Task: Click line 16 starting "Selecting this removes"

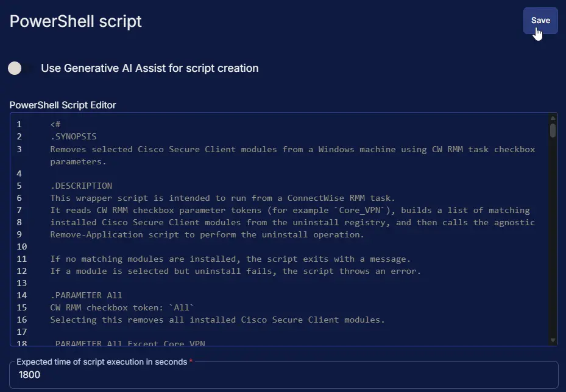Action: click(217, 320)
